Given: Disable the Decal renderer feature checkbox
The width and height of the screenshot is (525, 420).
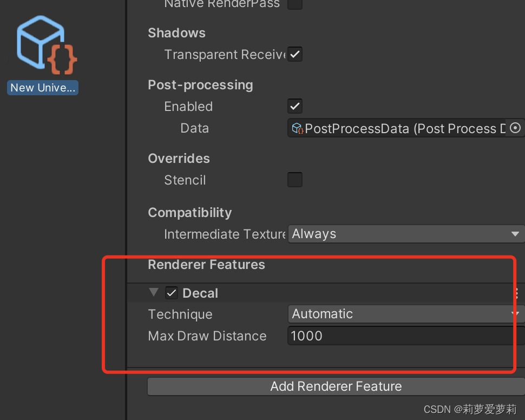Looking at the screenshot, I should tap(172, 293).
